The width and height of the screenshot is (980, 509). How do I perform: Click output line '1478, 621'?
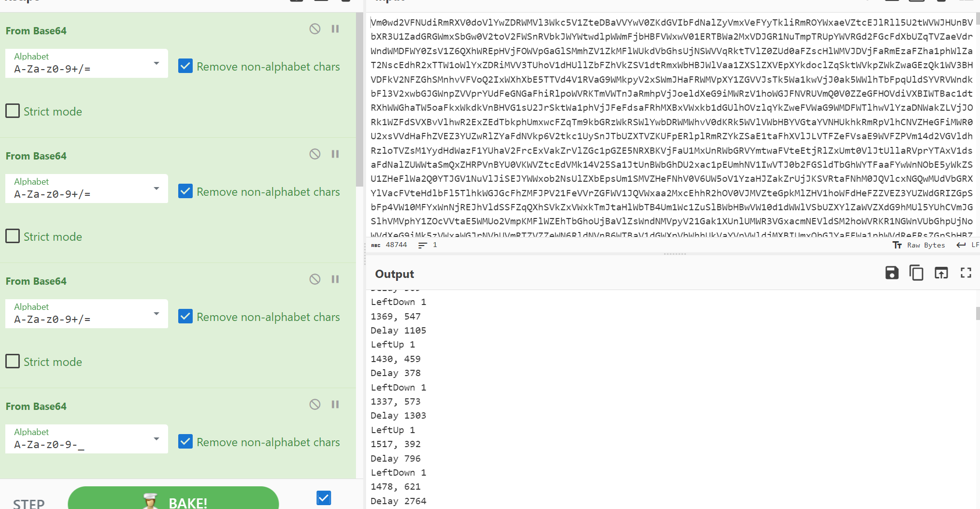[396, 487]
